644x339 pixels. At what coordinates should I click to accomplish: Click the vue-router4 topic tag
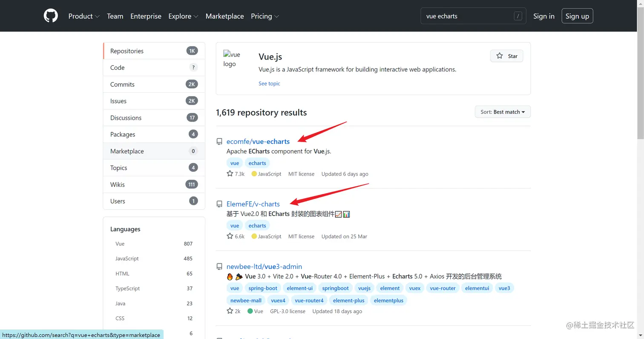tap(309, 300)
